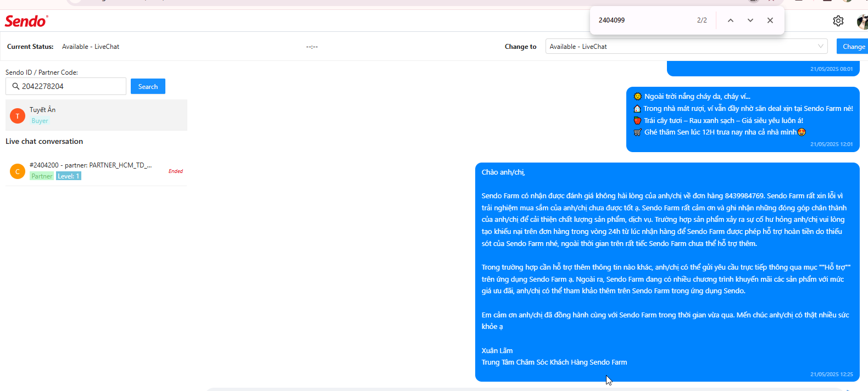Click the Sendo logo
Screen dimensions: 868x391
click(26, 21)
